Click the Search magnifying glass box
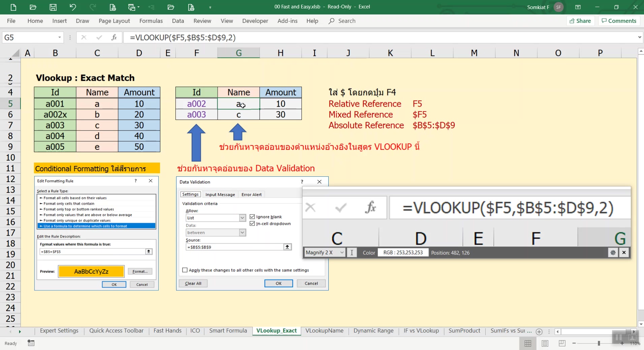 pyautogui.click(x=342, y=21)
